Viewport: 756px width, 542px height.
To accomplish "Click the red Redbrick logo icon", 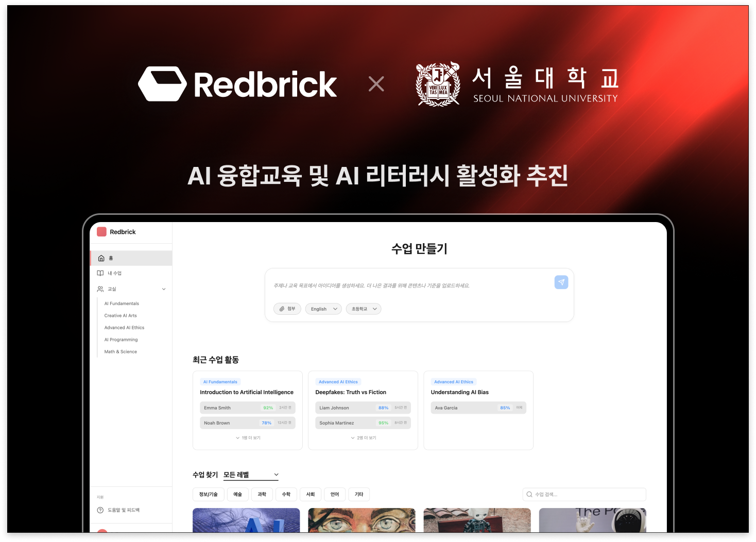I will tap(101, 232).
